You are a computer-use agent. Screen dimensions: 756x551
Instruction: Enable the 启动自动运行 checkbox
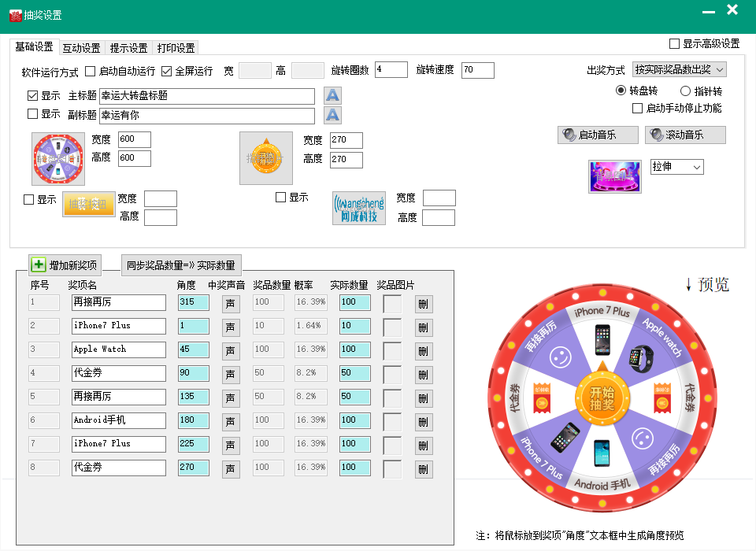click(90, 71)
